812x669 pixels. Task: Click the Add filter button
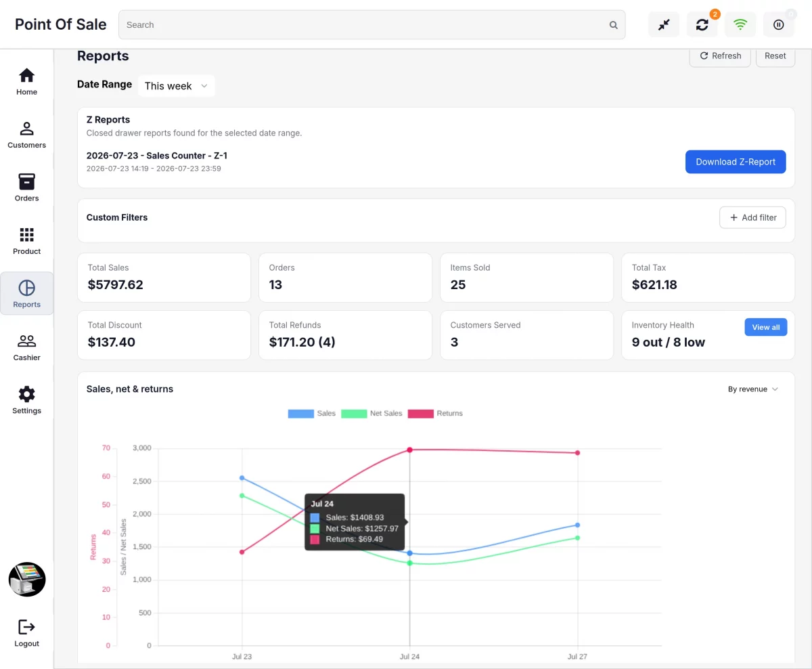pyautogui.click(x=752, y=217)
